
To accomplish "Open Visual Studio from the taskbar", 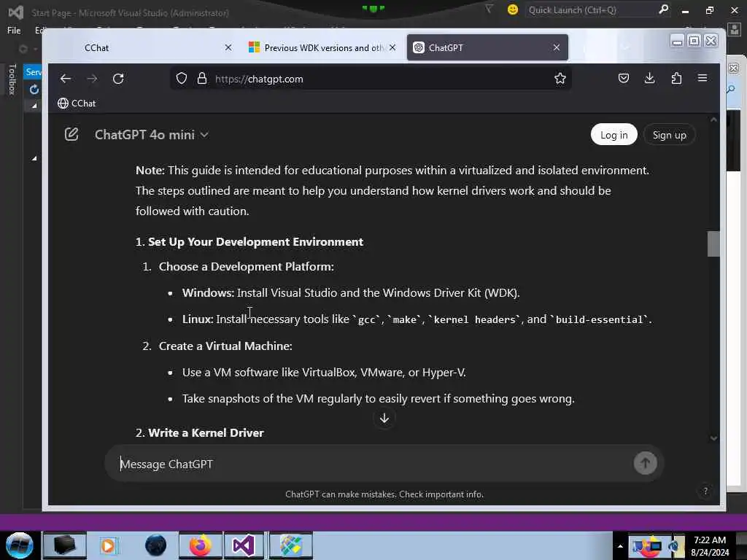I will pyautogui.click(x=243, y=545).
